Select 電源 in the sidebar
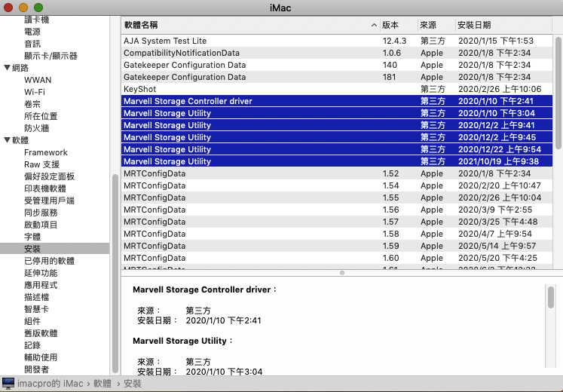The height and width of the screenshot is (392, 563). point(32,32)
